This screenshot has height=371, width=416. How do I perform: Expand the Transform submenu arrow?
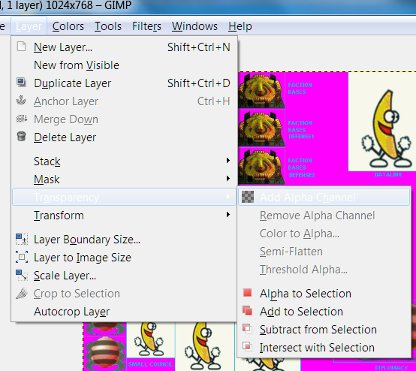tap(228, 214)
